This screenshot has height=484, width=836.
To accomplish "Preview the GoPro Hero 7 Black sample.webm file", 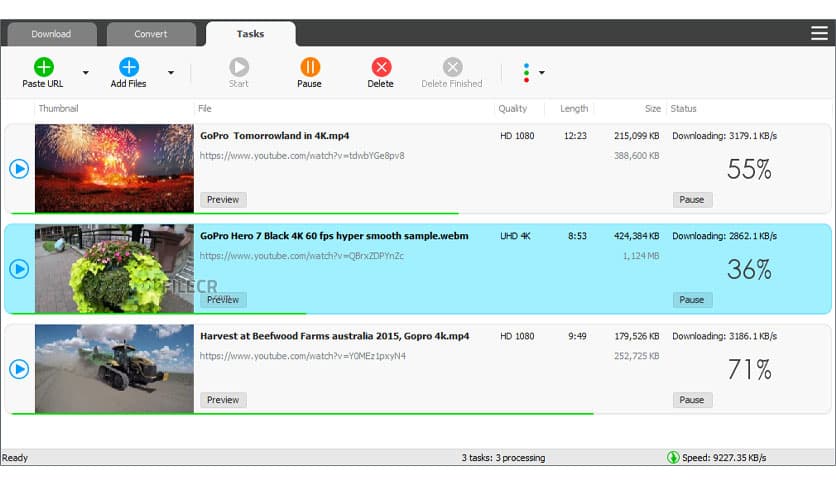I will [x=223, y=300].
